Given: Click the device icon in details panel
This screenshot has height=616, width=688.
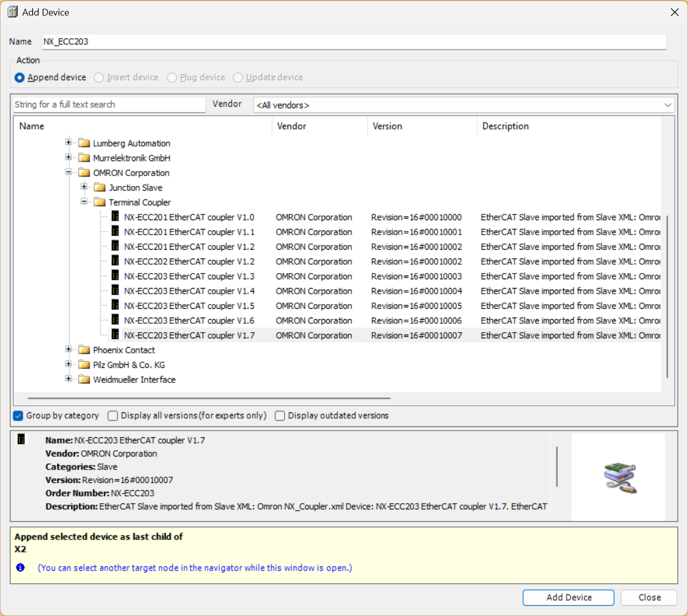Looking at the screenshot, I should [21, 439].
